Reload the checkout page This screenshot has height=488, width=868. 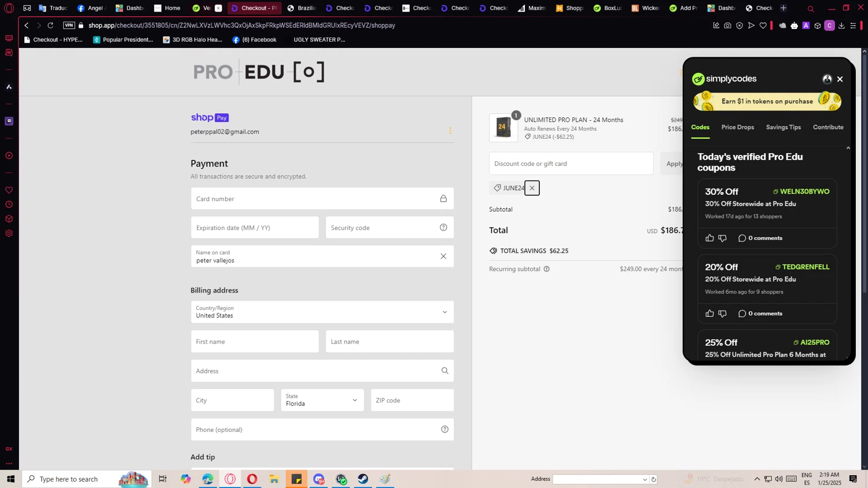point(50,25)
